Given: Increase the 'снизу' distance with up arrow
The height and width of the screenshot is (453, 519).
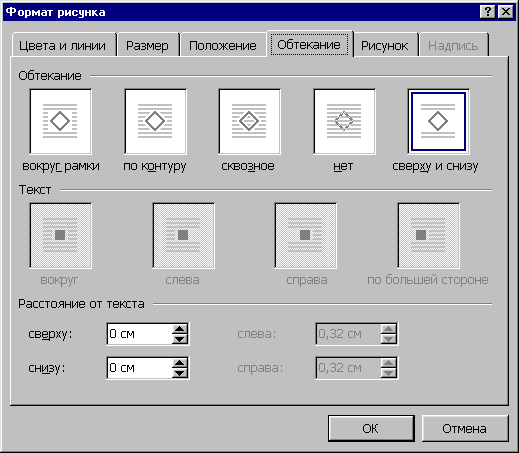Looking at the screenshot, I should coord(180,363).
